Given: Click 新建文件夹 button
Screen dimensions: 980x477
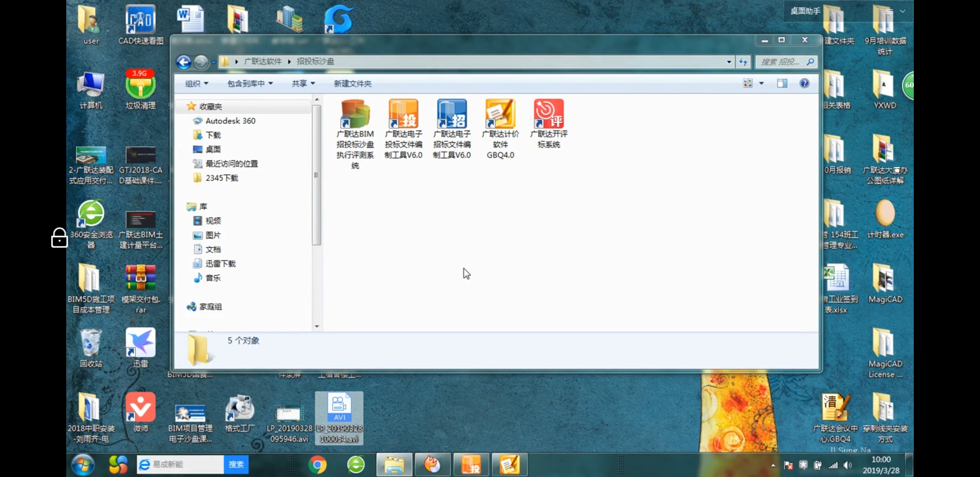Looking at the screenshot, I should click(353, 83).
